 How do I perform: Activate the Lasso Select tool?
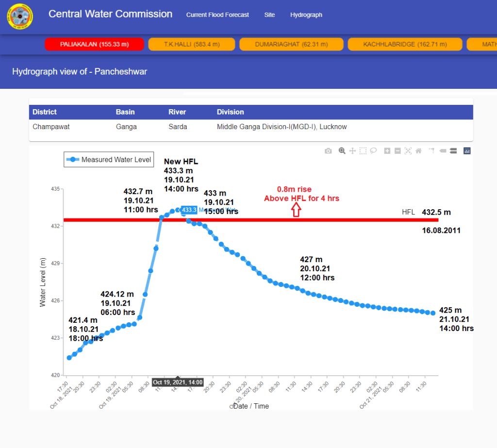point(373,151)
